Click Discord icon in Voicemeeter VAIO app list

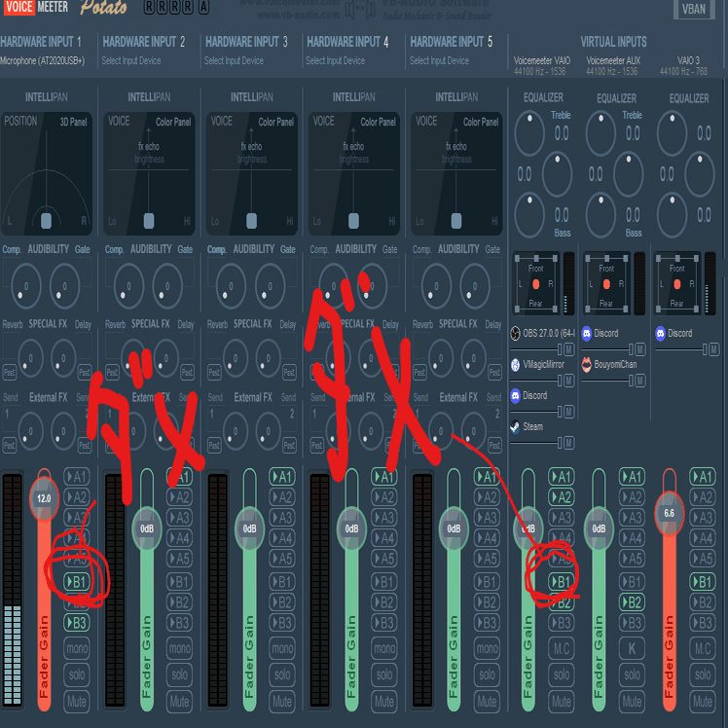(x=515, y=395)
